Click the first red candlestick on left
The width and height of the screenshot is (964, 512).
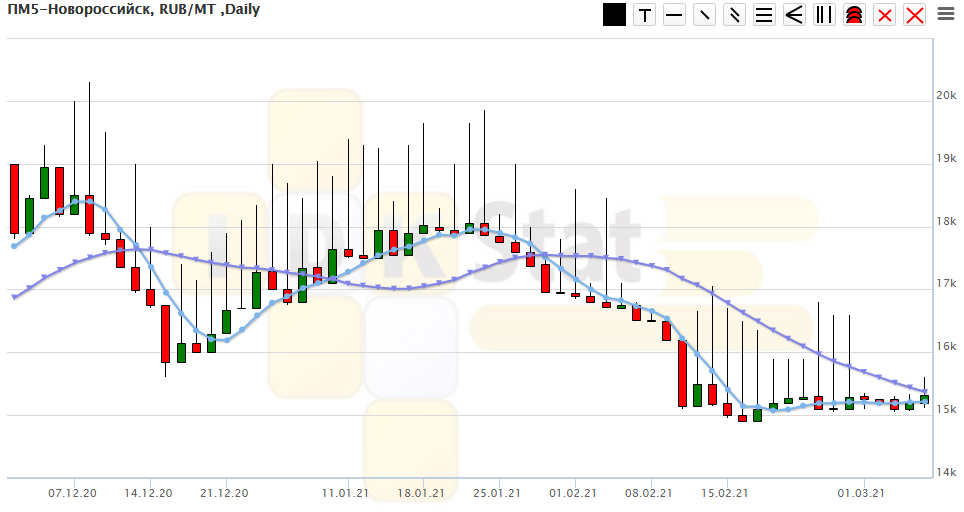click(14, 198)
